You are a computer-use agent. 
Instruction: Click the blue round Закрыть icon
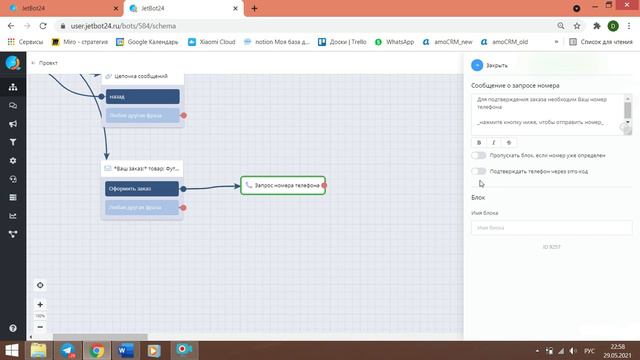(x=477, y=65)
